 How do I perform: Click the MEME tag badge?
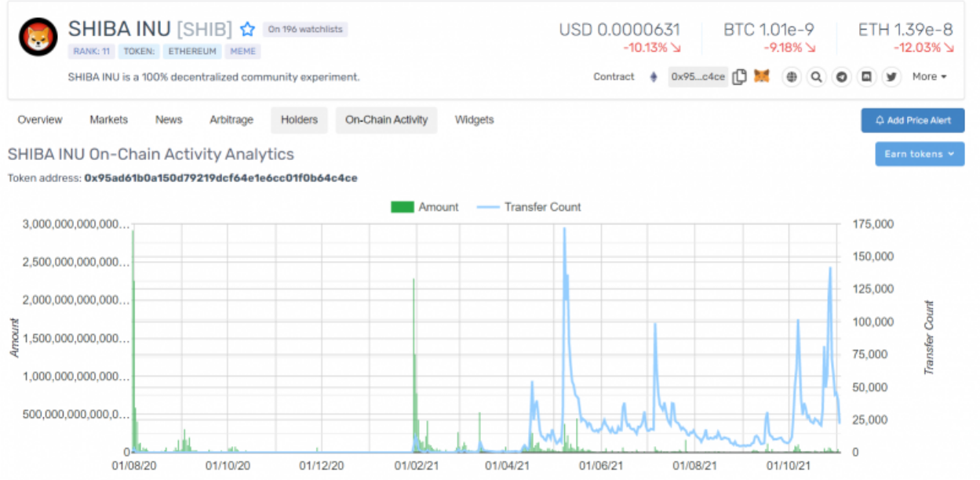click(243, 52)
